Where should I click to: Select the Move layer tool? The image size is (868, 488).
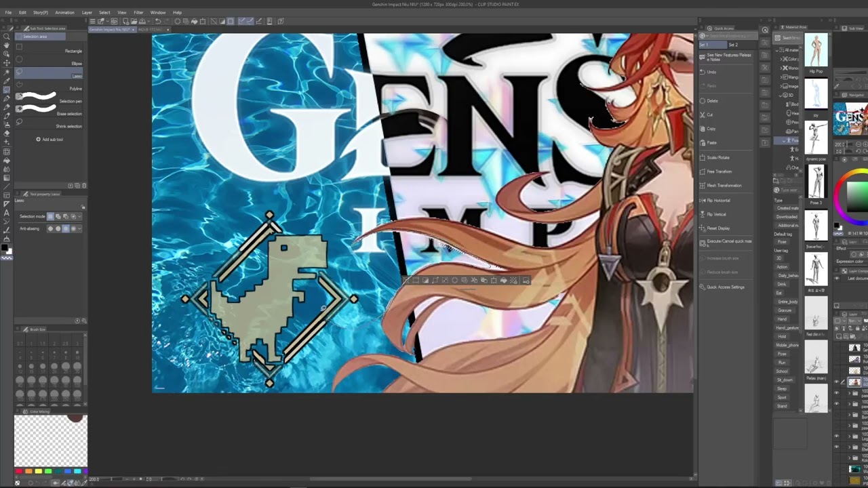coord(6,62)
